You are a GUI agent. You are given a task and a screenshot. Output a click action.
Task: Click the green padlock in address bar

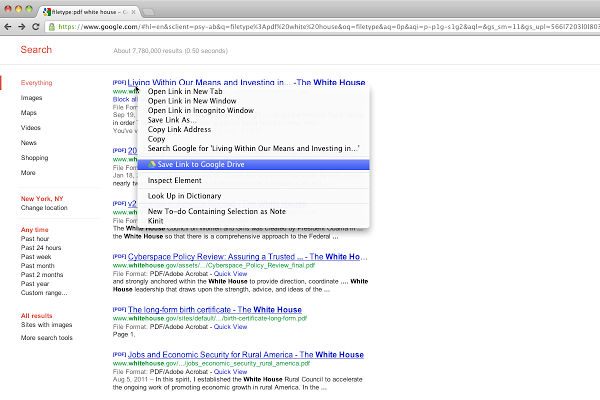[x=52, y=27]
